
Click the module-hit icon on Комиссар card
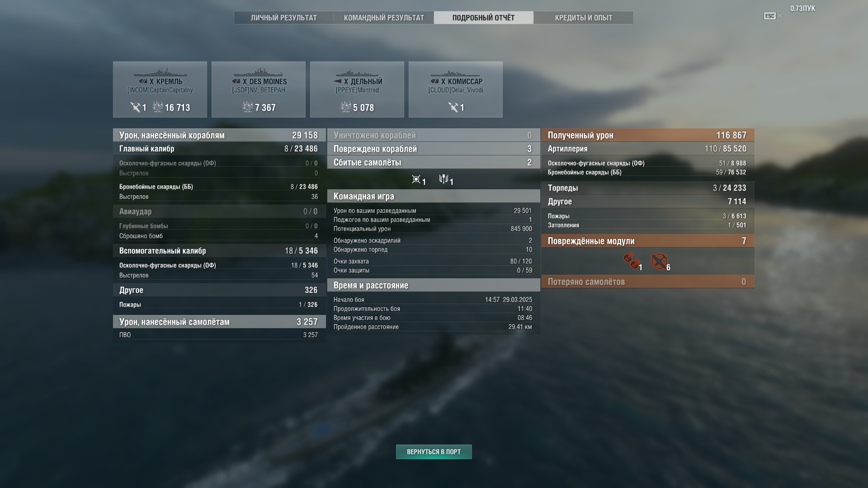point(453,107)
